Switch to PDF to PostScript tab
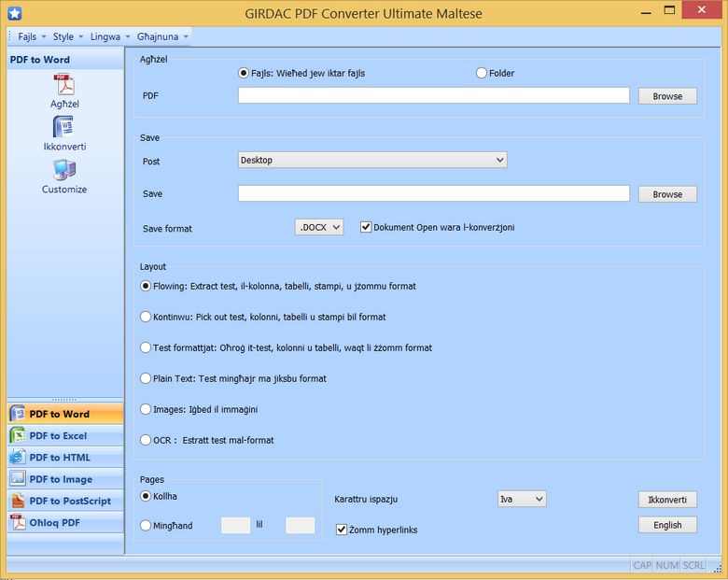The image size is (728, 580). click(65, 501)
